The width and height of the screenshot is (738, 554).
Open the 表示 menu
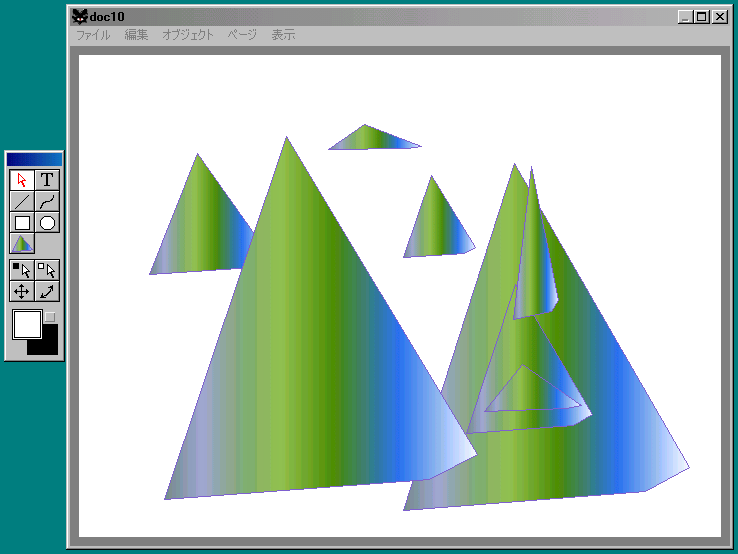pos(283,35)
